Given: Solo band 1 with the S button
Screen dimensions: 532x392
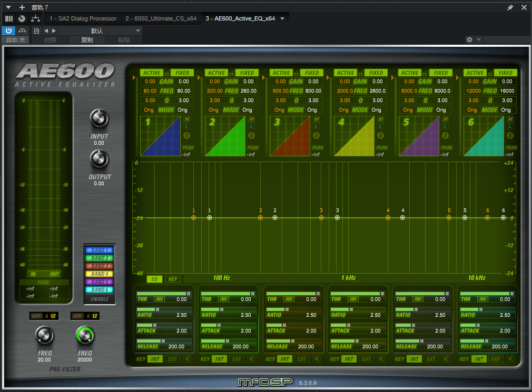Looking at the screenshot, I should pos(186,136).
